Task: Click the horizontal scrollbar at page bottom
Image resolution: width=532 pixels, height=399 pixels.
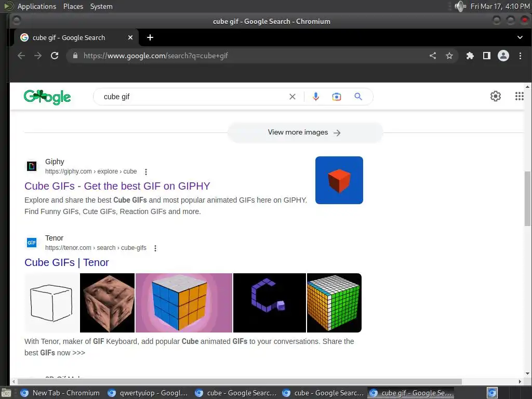Action: (x=240, y=381)
